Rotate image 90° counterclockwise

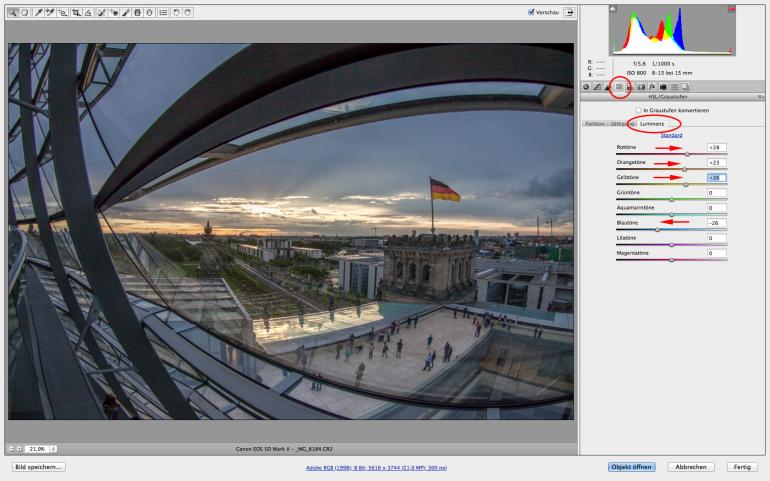pyautogui.click(x=176, y=13)
